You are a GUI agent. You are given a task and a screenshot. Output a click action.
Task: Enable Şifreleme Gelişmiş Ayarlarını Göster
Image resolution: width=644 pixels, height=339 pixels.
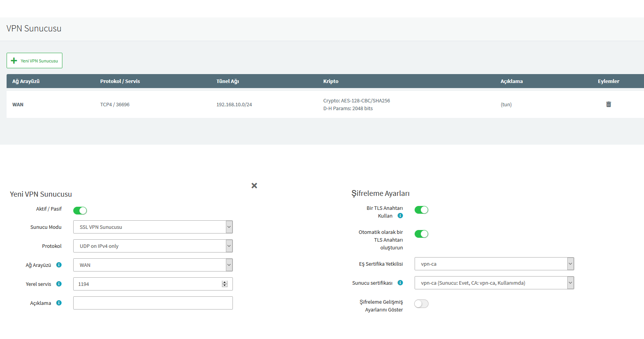pos(421,304)
